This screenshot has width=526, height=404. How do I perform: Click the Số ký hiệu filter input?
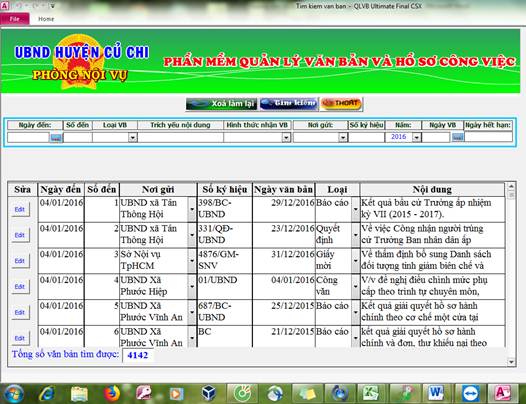(366, 138)
